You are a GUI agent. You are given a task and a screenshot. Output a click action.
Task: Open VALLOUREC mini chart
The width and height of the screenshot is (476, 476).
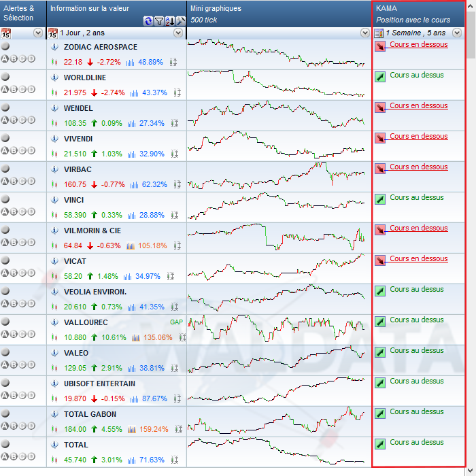tap(276, 329)
